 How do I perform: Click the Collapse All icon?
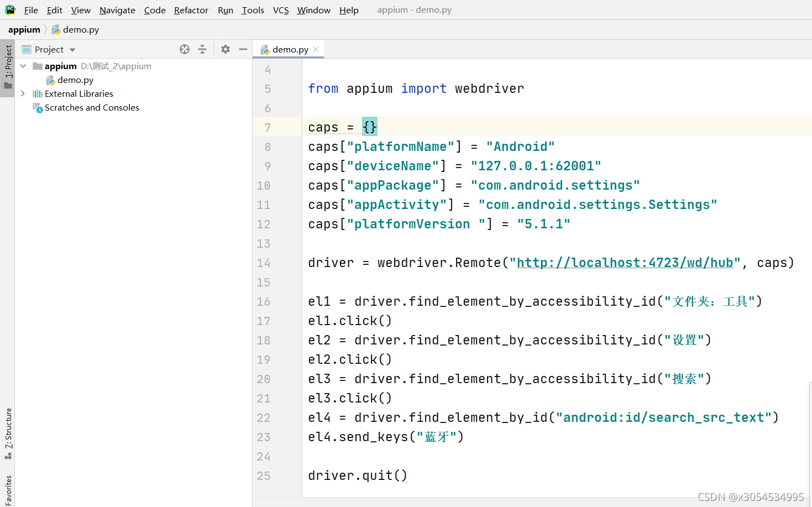point(202,49)
